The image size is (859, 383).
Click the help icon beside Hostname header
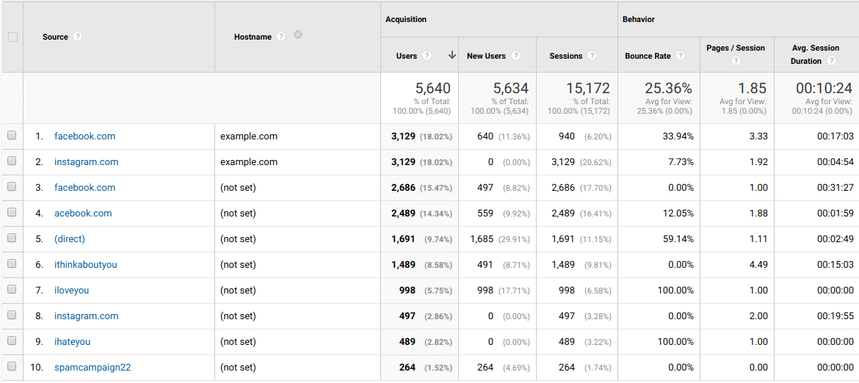(x=281, y=37)
